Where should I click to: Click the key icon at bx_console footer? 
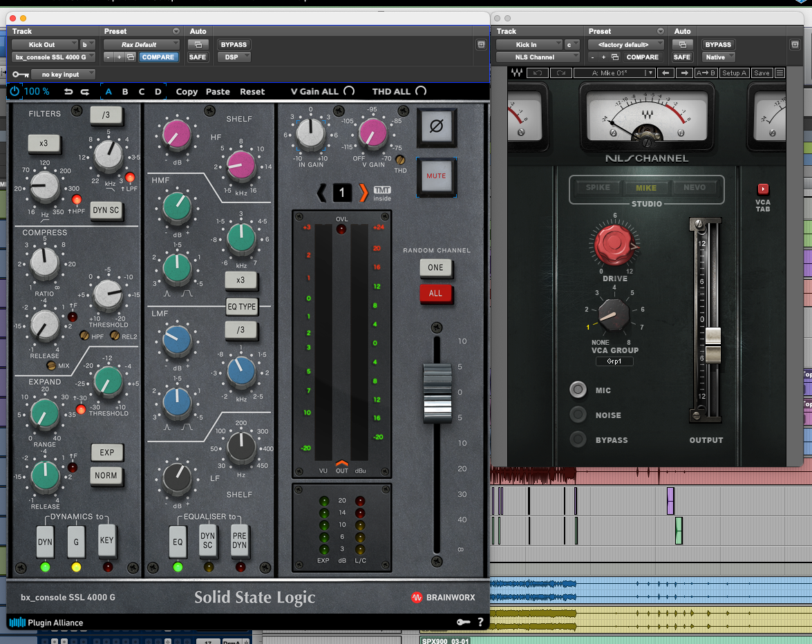pos(464,622)
